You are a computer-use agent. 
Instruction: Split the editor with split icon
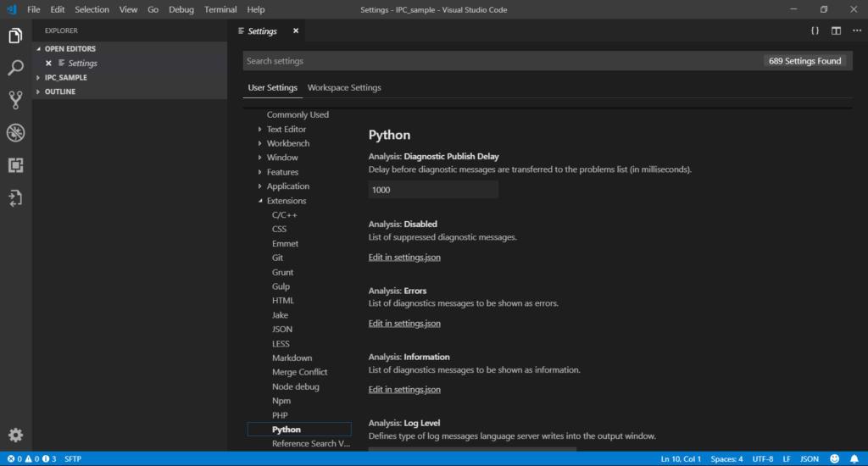(836, 31)
